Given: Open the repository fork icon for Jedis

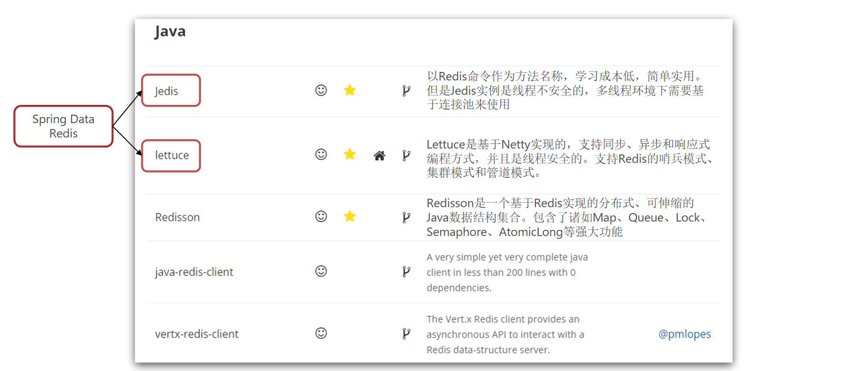Looking at the screenshot, I should 406,91.
